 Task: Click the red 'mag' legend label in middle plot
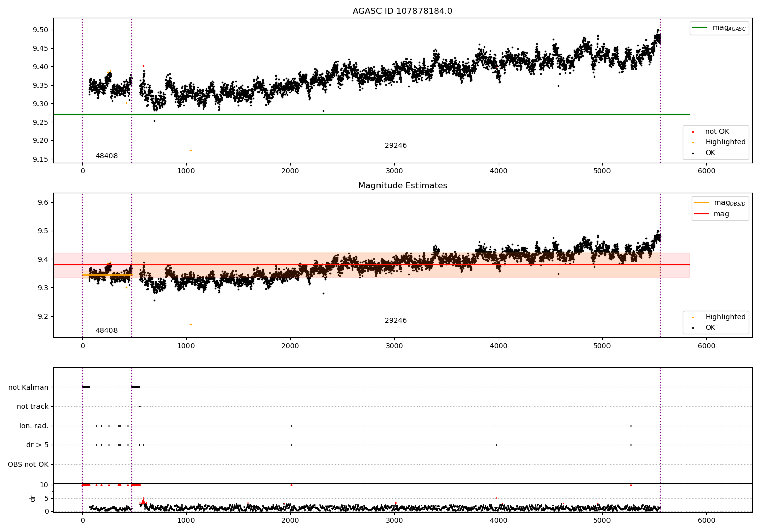tap(721, 214)
